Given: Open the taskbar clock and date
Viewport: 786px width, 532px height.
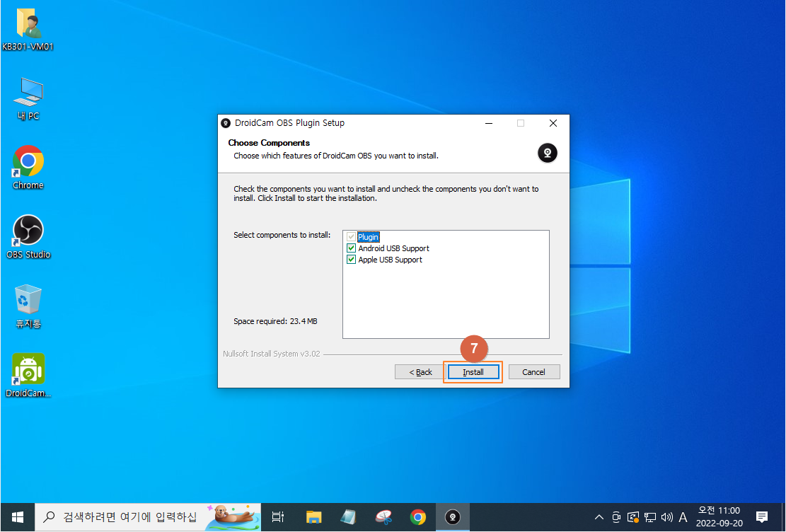Looking at the screenshot, I should 719,517.
